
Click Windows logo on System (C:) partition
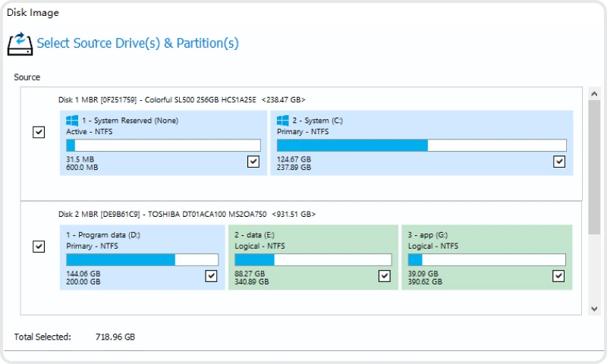coord(282,121)
